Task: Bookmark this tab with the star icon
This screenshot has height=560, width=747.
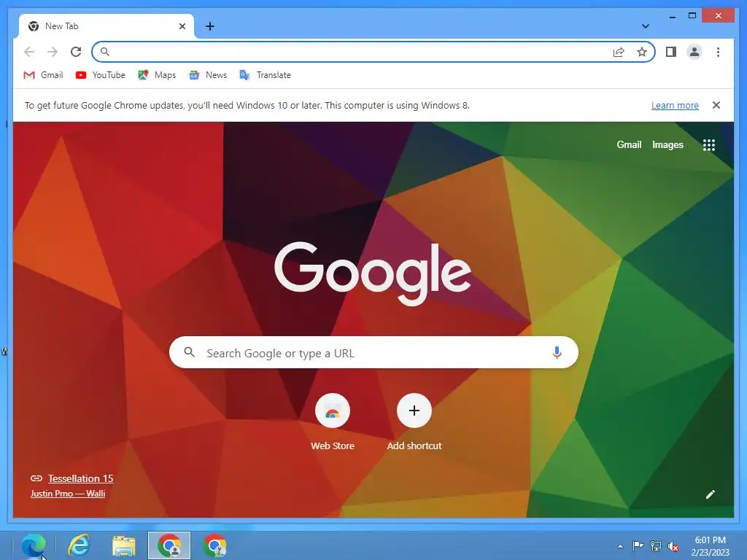Action: tap(642, 52)
